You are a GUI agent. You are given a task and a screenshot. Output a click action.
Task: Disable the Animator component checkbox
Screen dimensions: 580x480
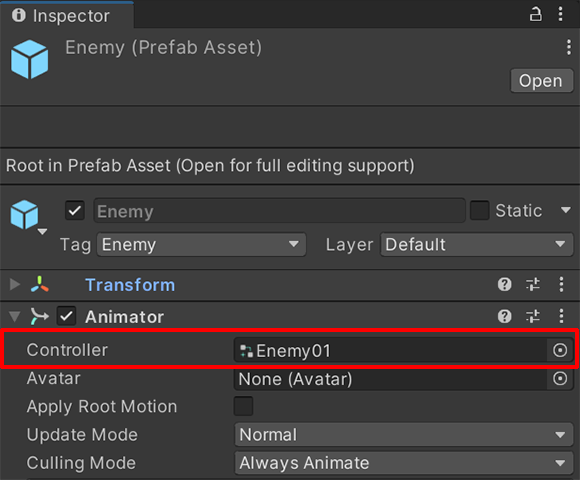tap(66, 316)
